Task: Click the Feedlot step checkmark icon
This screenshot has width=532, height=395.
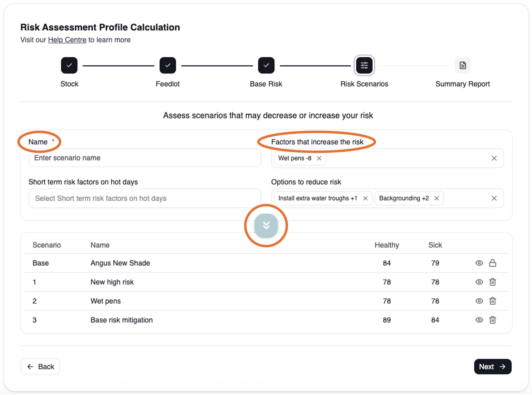Action: click(168, 65)
